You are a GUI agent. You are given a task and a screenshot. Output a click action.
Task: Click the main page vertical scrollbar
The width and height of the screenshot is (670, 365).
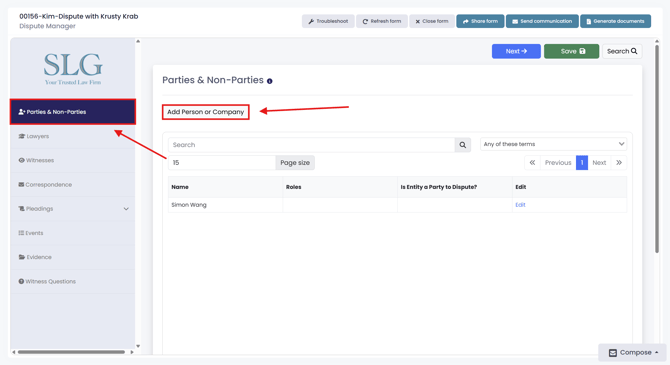(x=657, y=148)
